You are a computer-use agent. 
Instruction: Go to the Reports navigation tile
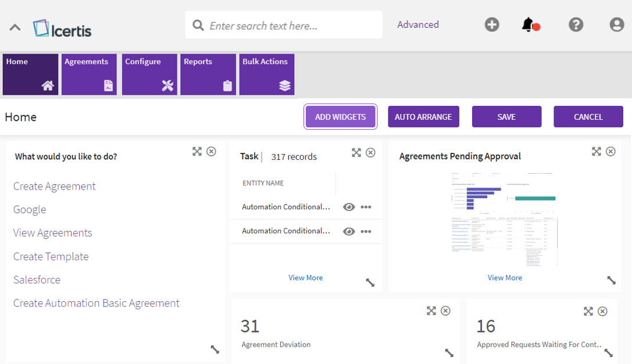click(208, 74)
